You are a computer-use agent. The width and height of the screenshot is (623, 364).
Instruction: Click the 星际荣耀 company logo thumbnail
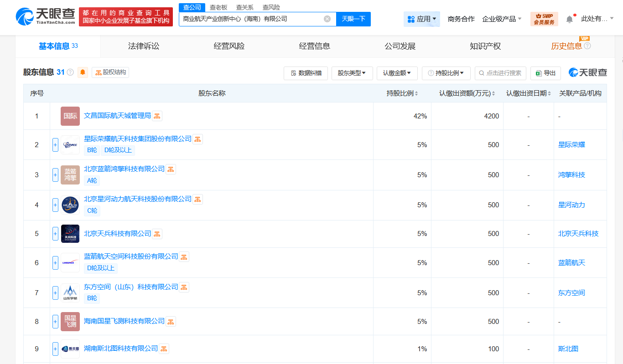(70, 145)
